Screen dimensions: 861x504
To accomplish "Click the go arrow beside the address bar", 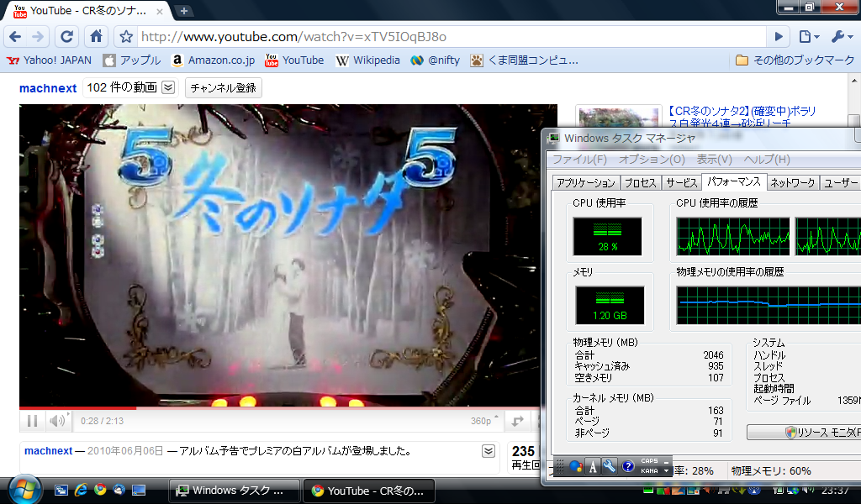I will click(778, 37).
